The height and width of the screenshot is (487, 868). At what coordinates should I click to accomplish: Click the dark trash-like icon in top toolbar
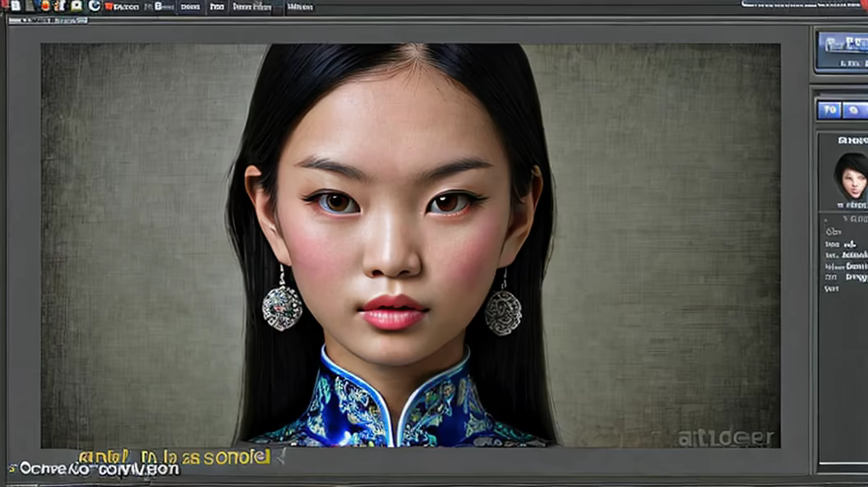point(30,6)
